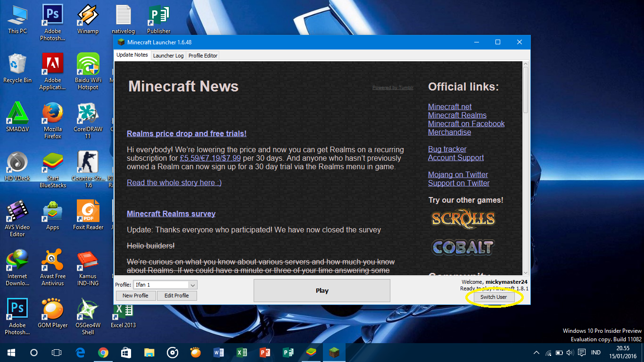Screen dimensions: 644x362
Task: Expand the Profile dropdown Ifan 1
Action: pyautogui.click(x=165, y=285)
